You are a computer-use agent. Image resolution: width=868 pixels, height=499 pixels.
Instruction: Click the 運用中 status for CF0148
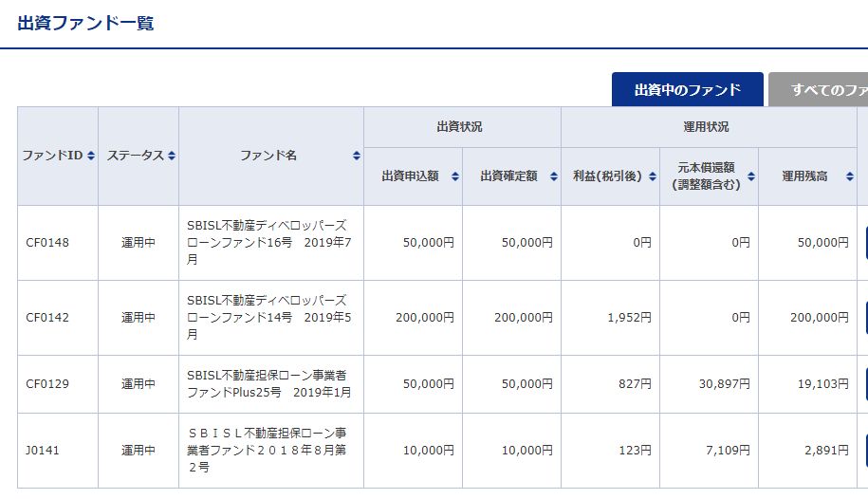(x=139, y=243)
